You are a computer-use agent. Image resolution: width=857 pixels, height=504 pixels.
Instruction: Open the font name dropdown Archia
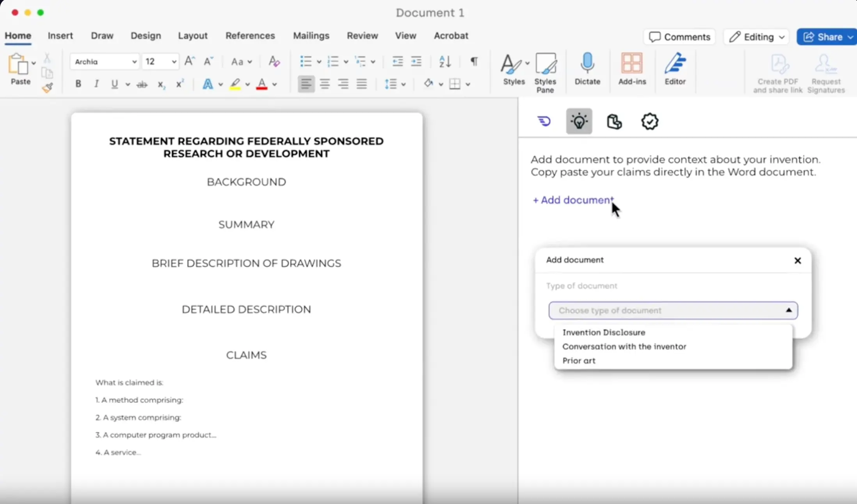pos(105,62)
